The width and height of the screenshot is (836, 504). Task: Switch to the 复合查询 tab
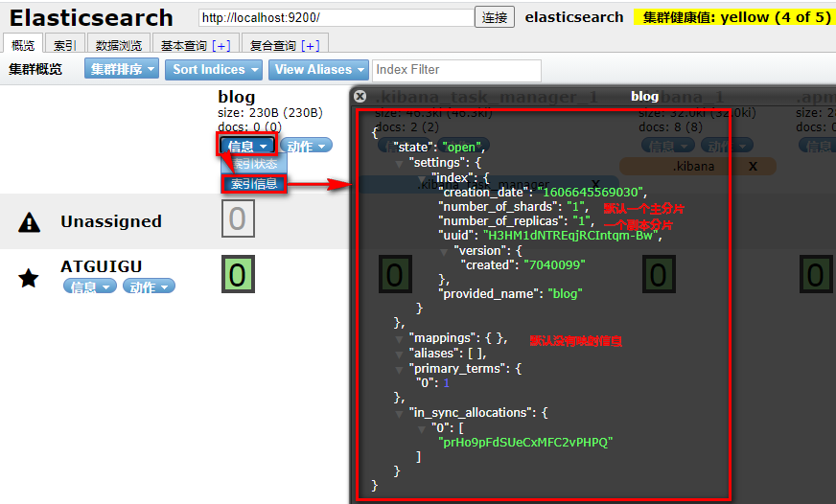click(x=273, y=45)
